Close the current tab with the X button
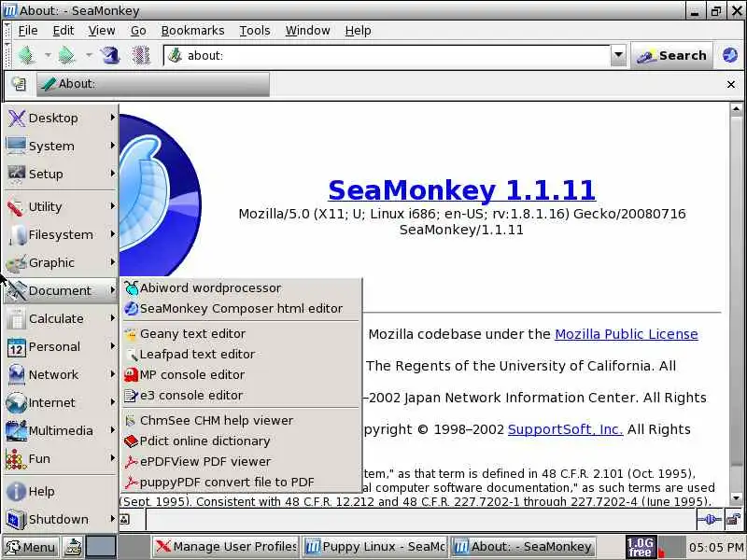This screenshot has height=560, width=747. coord(731,85)
